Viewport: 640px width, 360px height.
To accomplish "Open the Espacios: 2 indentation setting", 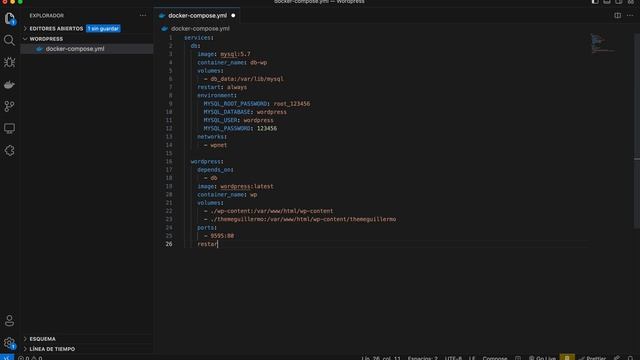I will click(x=422, y=358).
